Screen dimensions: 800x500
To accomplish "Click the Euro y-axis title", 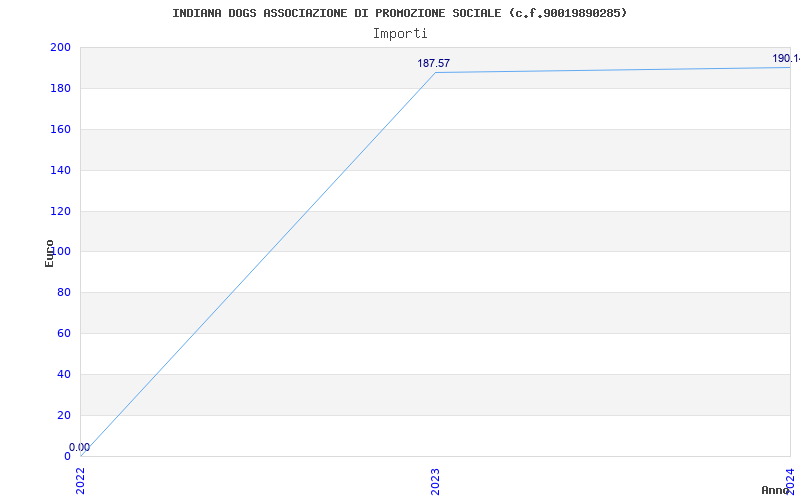I will [49, 254].
